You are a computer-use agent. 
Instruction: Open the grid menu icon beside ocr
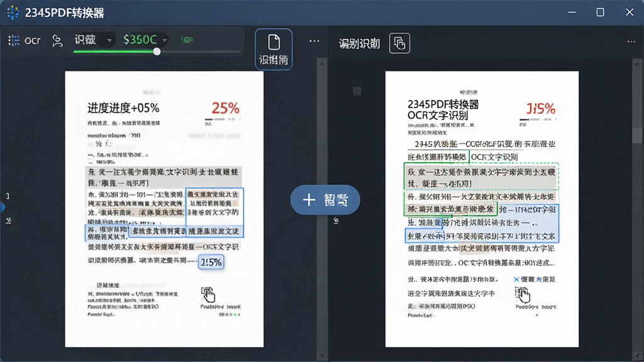click(x=14, y=40)
